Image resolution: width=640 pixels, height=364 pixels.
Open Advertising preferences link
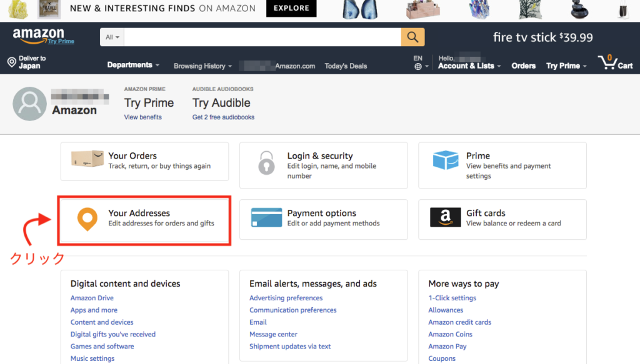click(x=286, y=298)
